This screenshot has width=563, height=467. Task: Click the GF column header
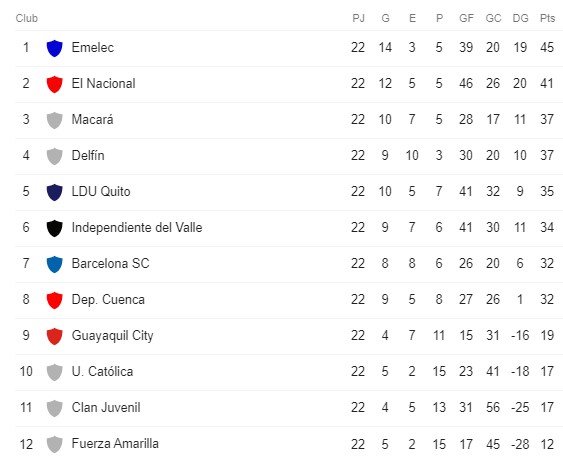pyautogui.click(x=466, y=18)
